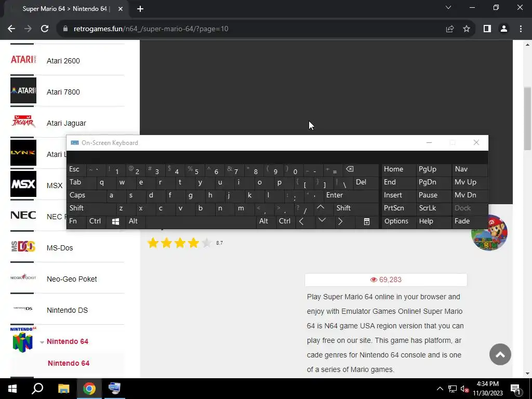
Task: Select Nintendo 64 submenu entry
Action: [69, 363]
